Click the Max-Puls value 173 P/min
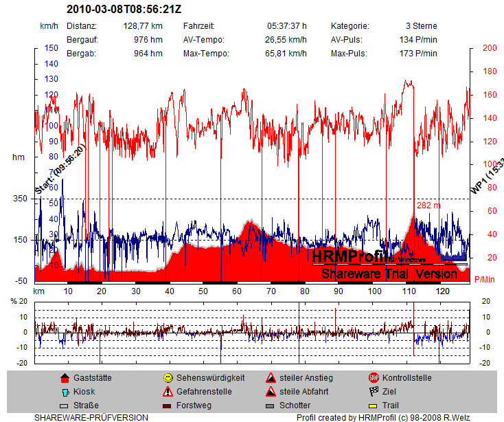This screenshot has width=504, height=422. click(417, 54)
